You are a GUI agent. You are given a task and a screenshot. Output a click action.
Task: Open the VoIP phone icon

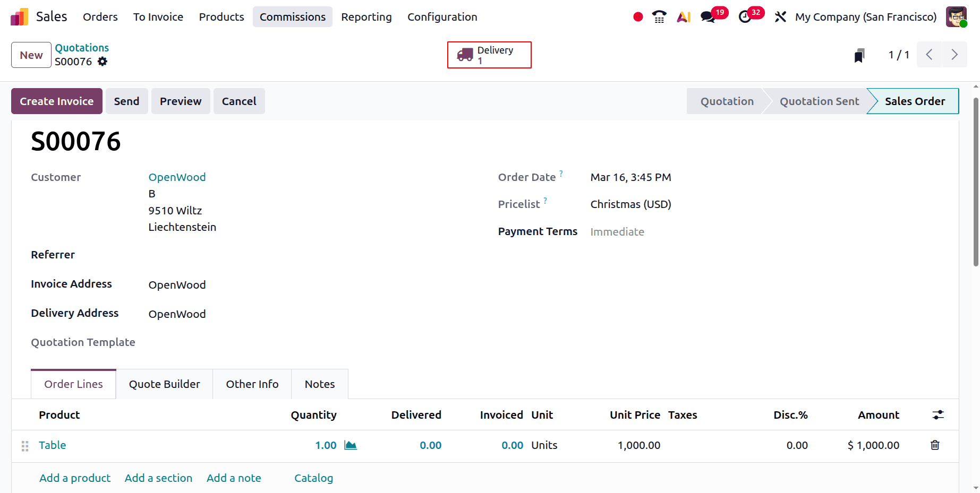(659, 17)
